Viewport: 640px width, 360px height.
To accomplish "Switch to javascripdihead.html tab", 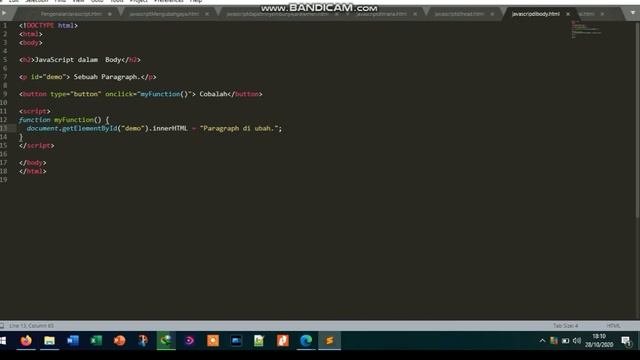I will (459, 14).
